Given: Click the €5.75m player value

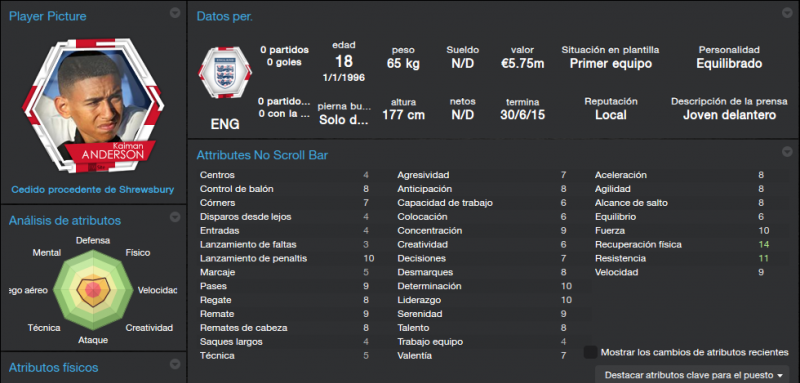Looking at the screenshot, I should (x=522, y=64).
